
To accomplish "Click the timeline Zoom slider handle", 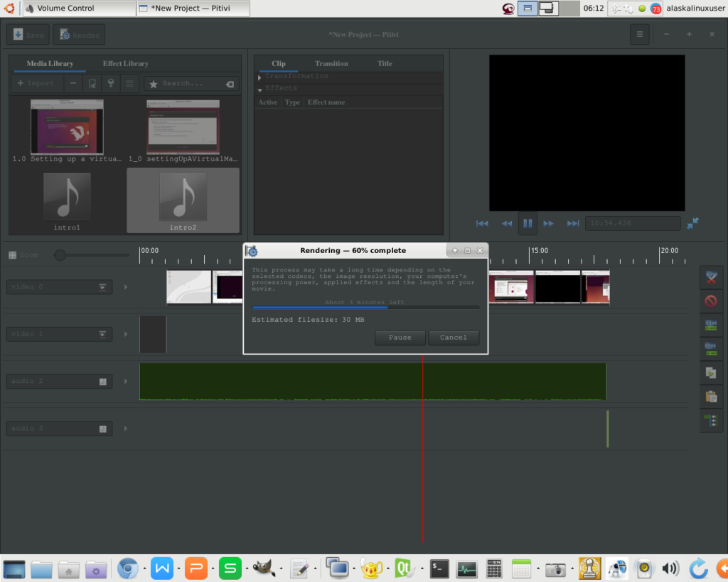I will pyautogui.click(x=60, y=255).
